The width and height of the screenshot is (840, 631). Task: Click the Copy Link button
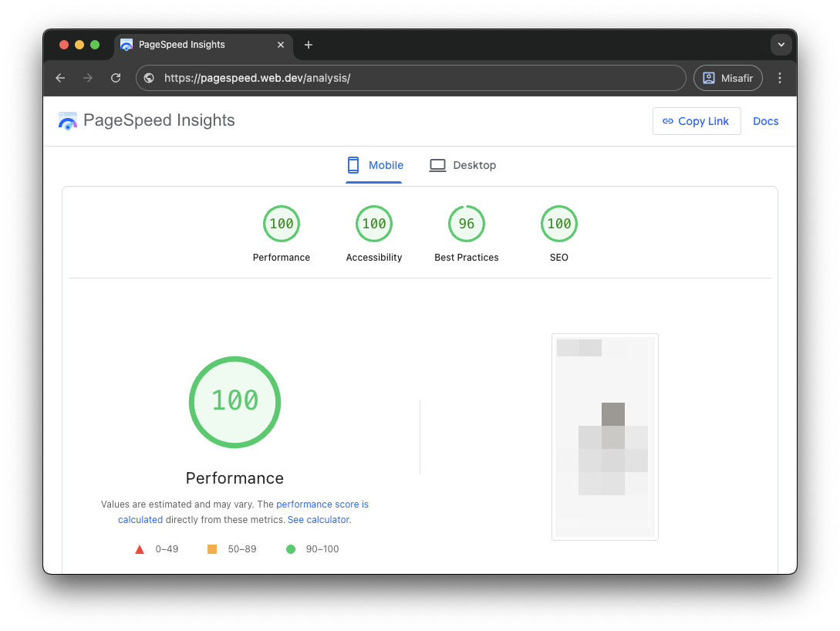click(x=697, y=121)
